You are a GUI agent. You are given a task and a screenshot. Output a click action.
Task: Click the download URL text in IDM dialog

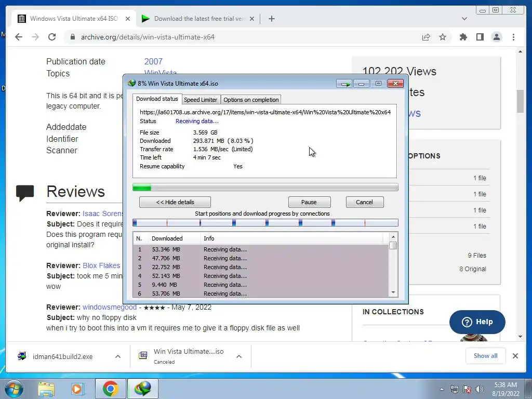[x=265, y=112]
